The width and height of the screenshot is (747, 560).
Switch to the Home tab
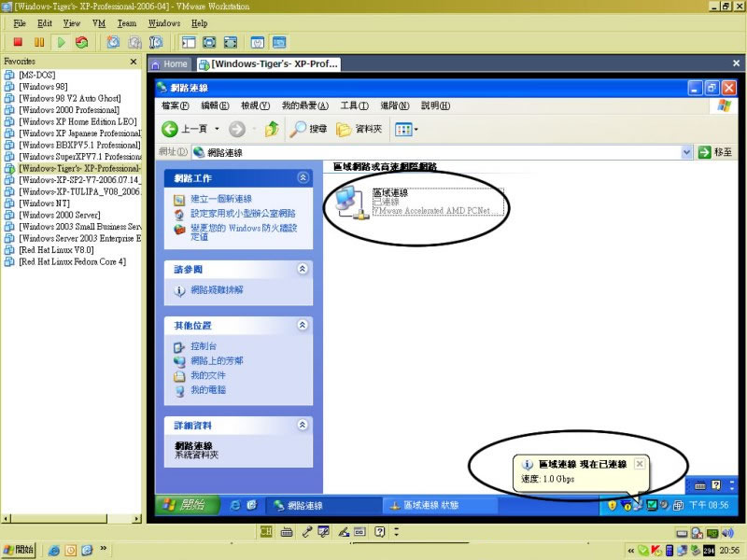pos(170,63)
